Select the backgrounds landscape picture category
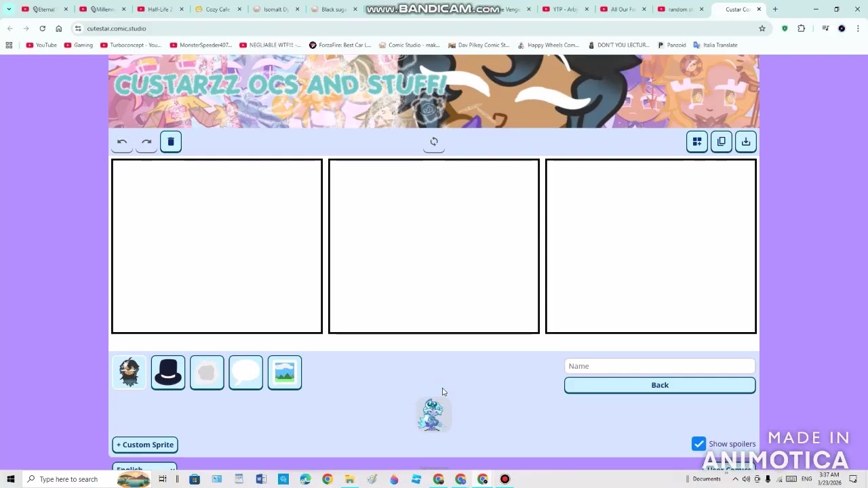The width and height of the screenshot is (868, 488). (x=285, y=373)
